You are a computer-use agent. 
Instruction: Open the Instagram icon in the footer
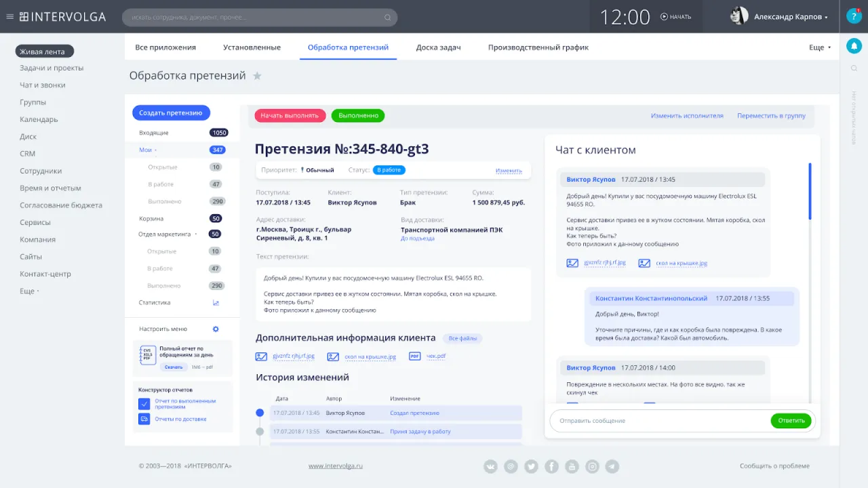pyautogui.click(x=592, y=466)
